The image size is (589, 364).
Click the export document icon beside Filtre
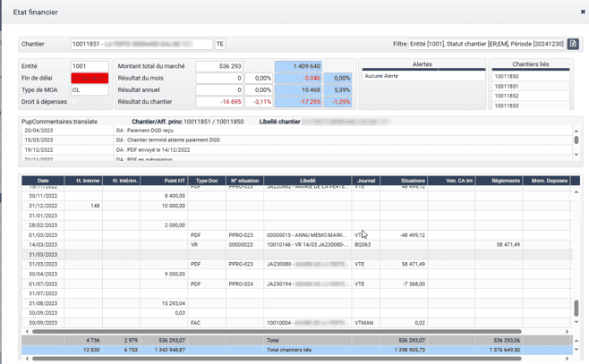pos(573,44)
